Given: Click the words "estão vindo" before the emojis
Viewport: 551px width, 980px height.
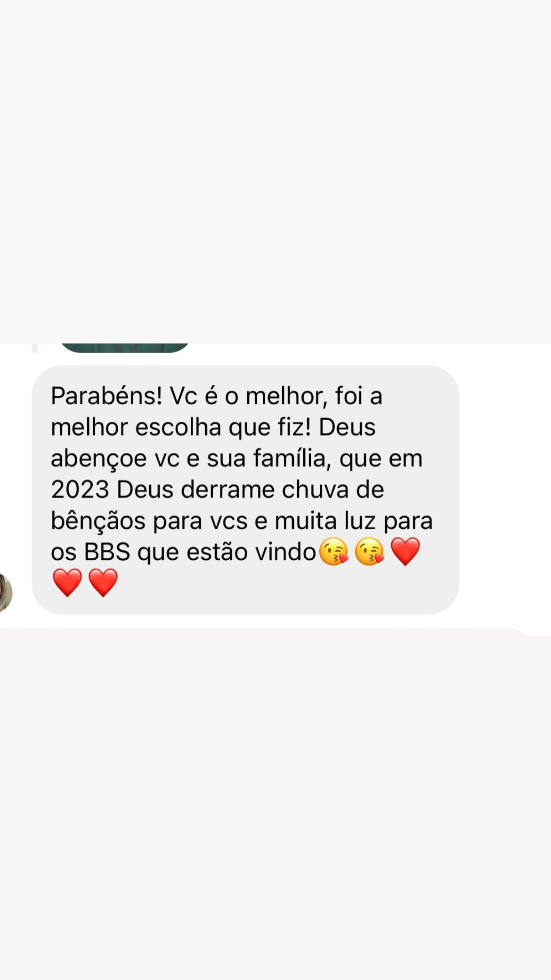Looking at the screenshot, I should (251, 552).
